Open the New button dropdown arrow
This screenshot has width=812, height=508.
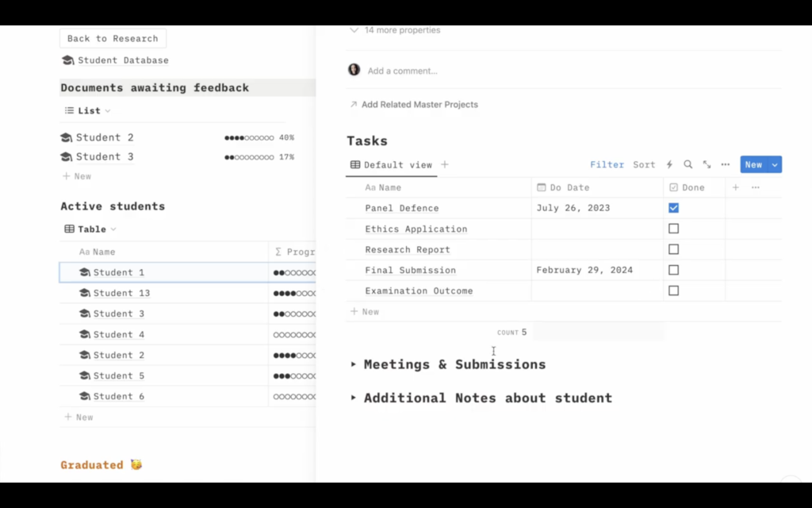pos(775,165)
